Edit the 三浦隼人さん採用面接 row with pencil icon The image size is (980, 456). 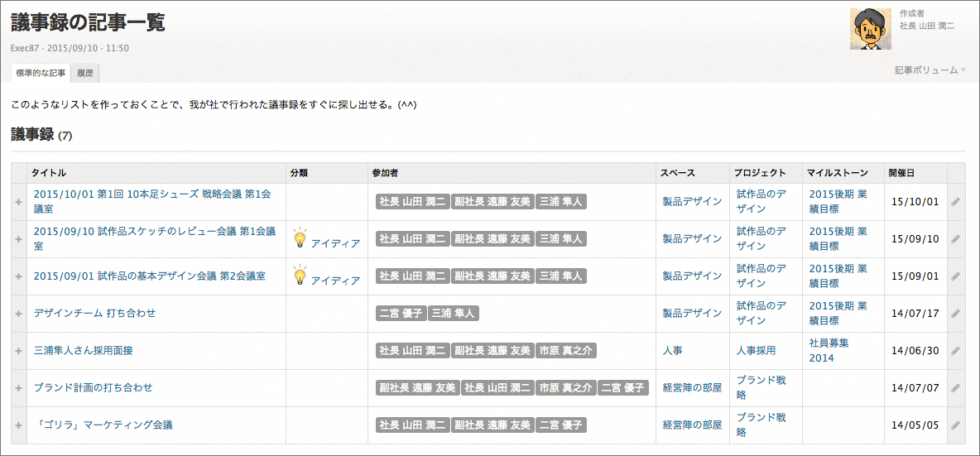(x=956, y=351)
